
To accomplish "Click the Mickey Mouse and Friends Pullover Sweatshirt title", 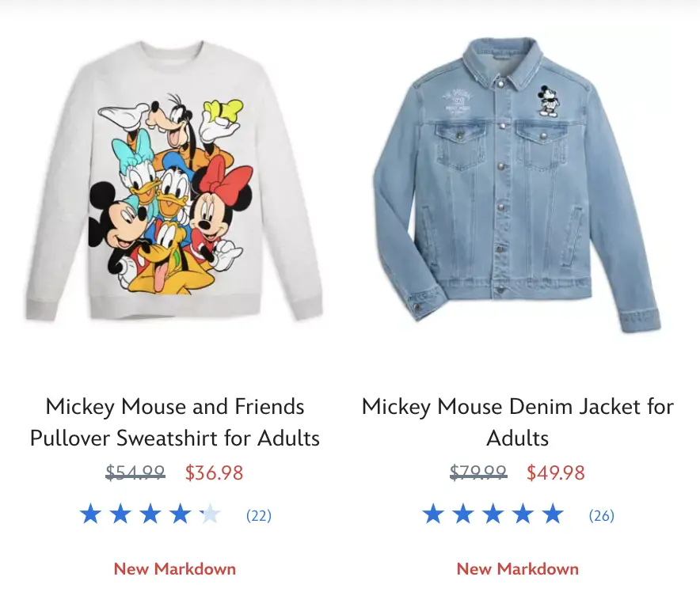I will pos(174,422).
